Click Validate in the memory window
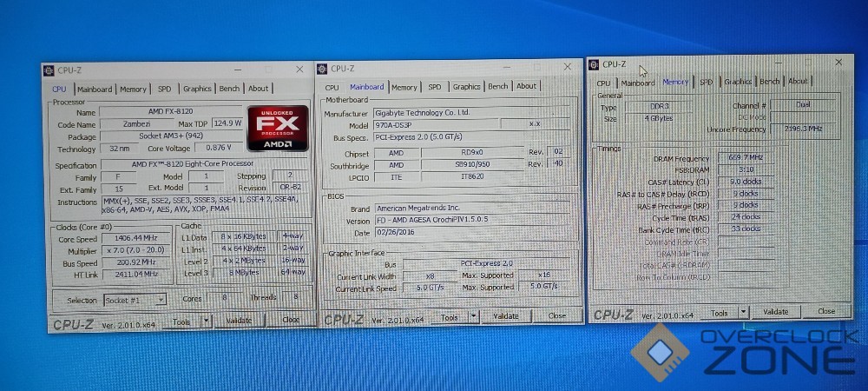868x391 pixels. (x=775, y=311)
